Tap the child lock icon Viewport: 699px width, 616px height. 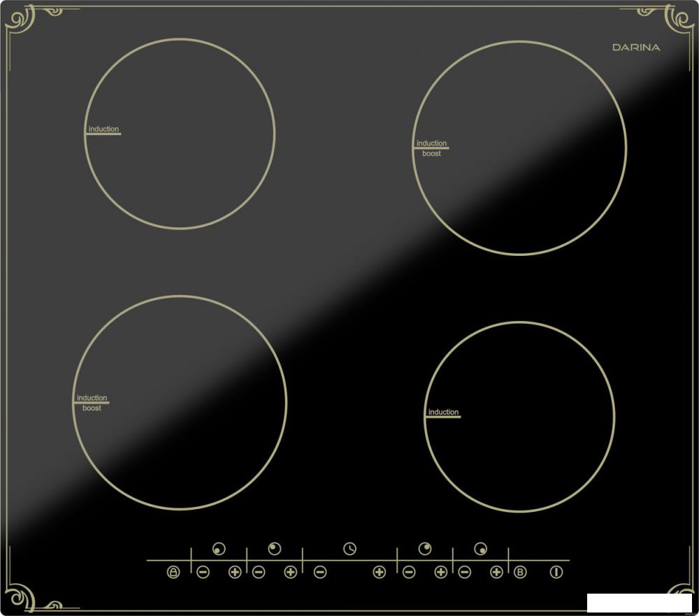[173, 572]
